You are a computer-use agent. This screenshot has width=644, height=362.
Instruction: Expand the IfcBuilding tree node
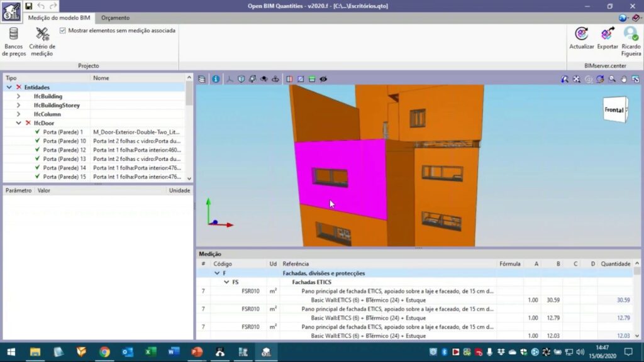point(19,96)
